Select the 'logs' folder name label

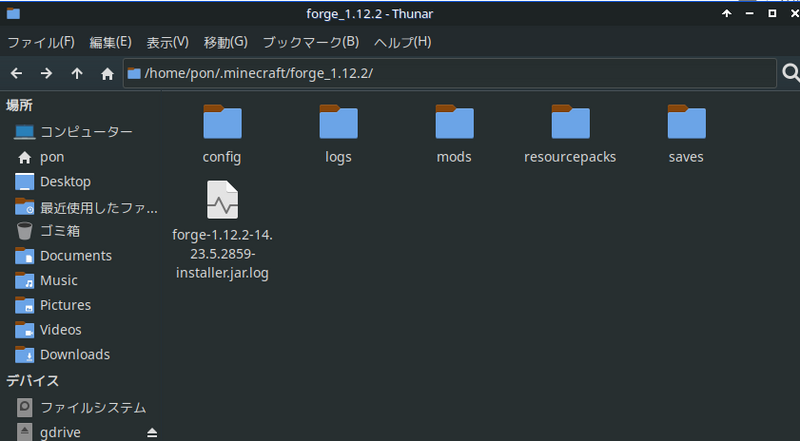point(338,157)
